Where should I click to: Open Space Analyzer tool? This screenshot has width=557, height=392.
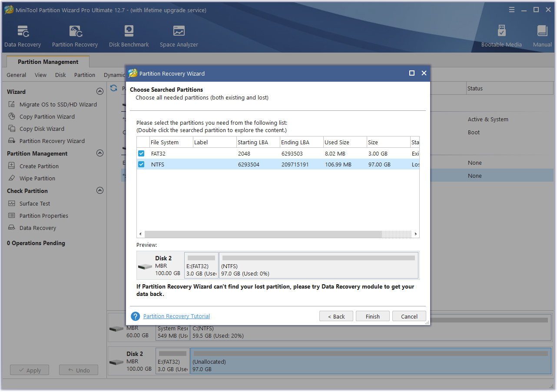179,37
